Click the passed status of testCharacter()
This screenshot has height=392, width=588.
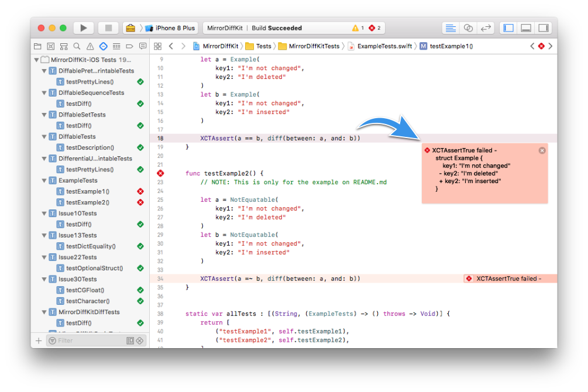click(x=140, y=301)
